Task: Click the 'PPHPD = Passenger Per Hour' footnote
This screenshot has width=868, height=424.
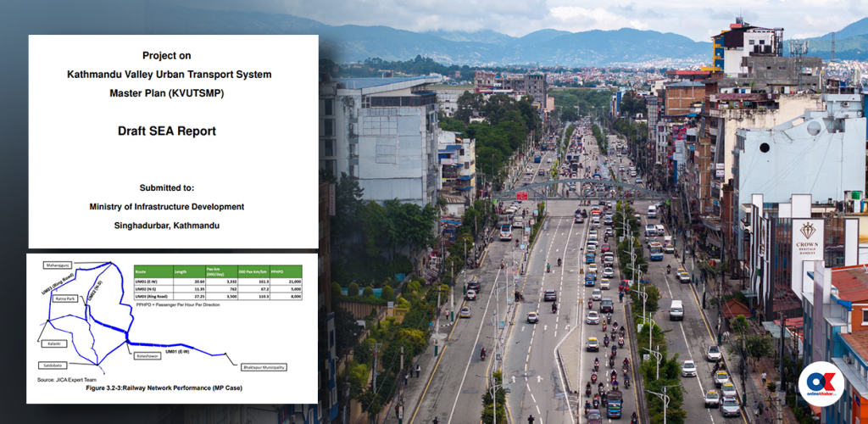Action: click(x=178, y=304)
